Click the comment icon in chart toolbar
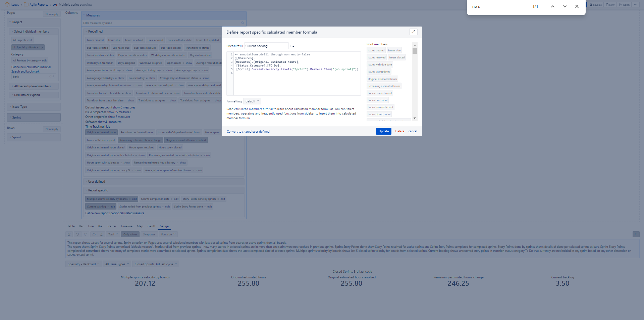Image resolution: width=644 pixels, height=320 pixels. point(94,234)
